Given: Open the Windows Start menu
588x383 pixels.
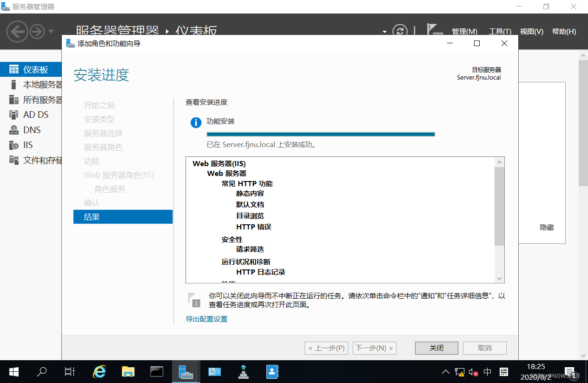Looking at the screenshot, I should [x=13, y=371].
